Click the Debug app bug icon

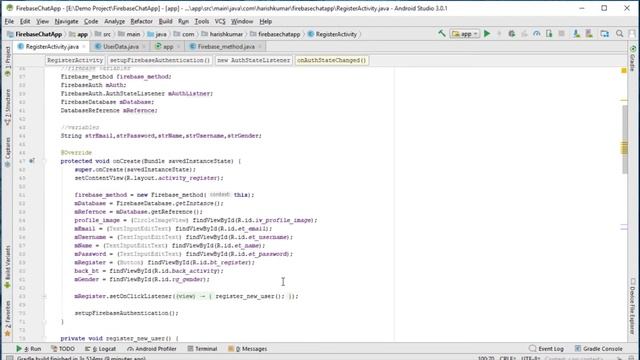(511, 34)
